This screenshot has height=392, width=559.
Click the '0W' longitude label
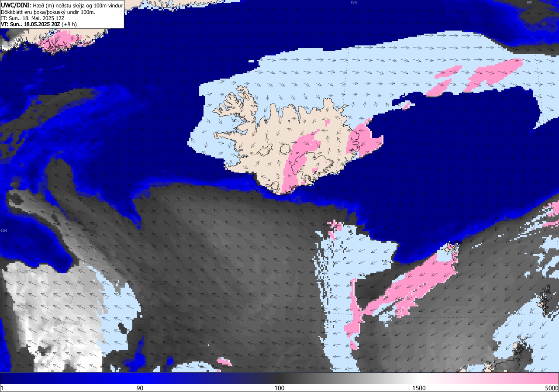(529, 2)
